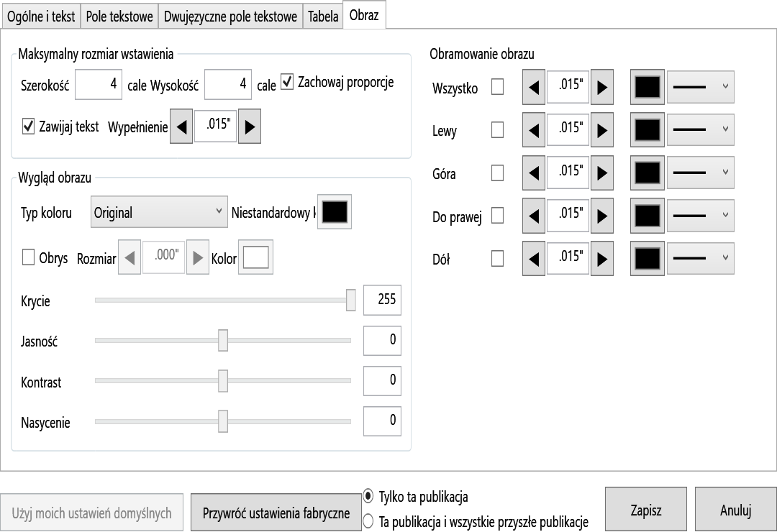Screen dimensions: 777x532
Task: Click the Szerokość input field
Action: (x=99, y=84)
